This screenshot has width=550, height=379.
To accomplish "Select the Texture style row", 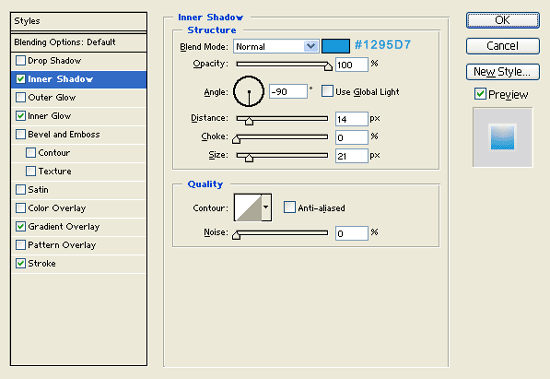I will 79,171.
